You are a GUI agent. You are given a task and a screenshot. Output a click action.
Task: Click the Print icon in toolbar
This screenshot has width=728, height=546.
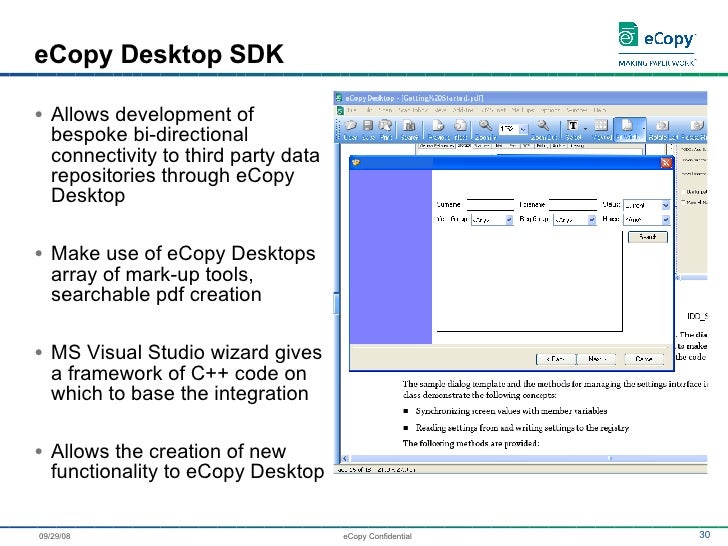click(385, 130)
